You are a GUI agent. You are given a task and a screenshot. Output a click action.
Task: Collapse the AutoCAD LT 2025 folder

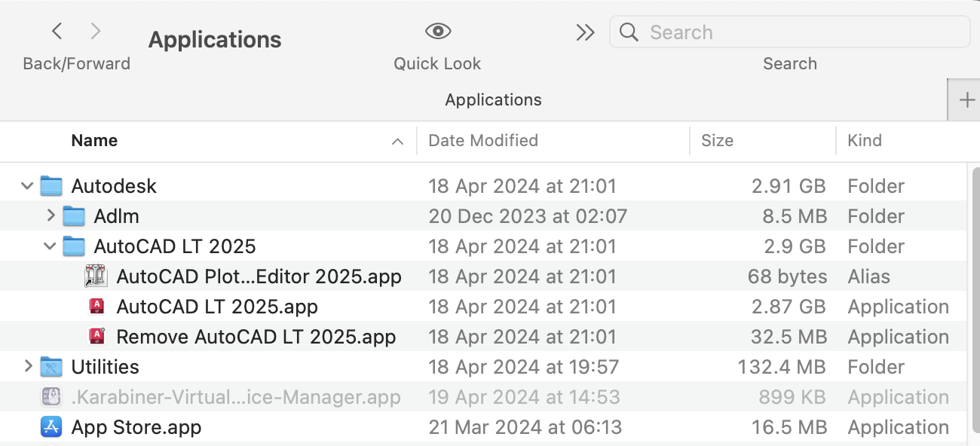point(51,246)
